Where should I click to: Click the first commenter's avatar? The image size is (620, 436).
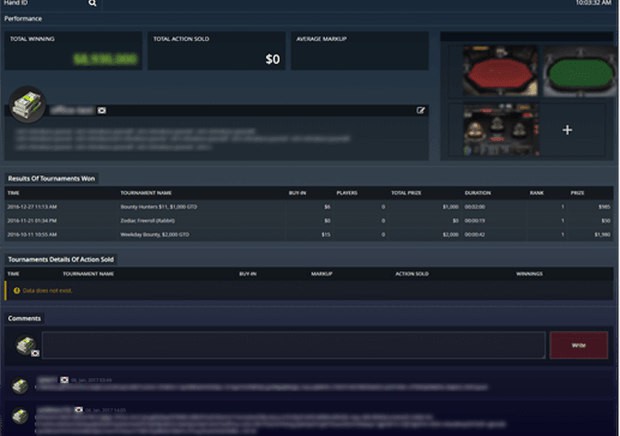20,386
